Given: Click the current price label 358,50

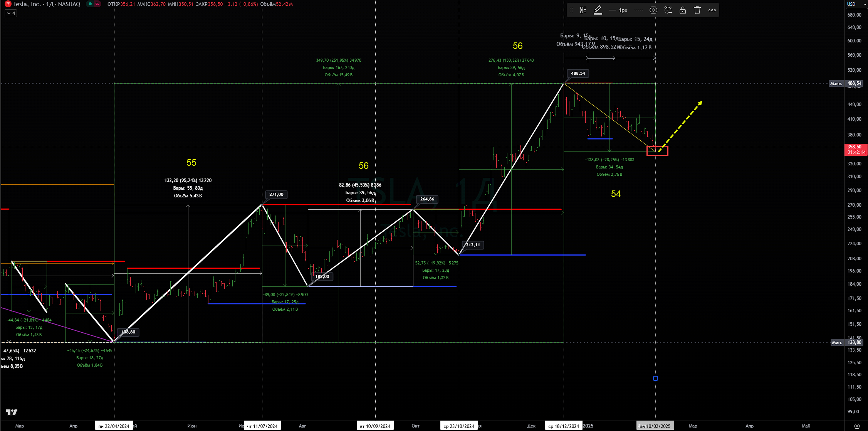Looking at the screenshot, I should coord(856,150).
